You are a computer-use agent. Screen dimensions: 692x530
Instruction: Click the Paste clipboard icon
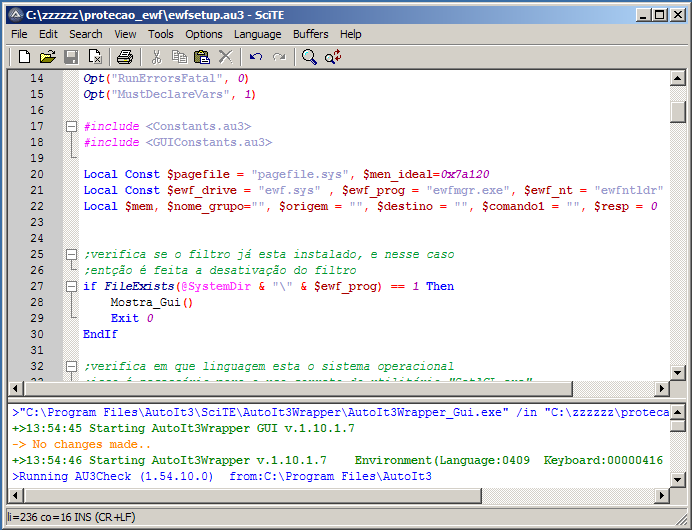click(202, 56)
